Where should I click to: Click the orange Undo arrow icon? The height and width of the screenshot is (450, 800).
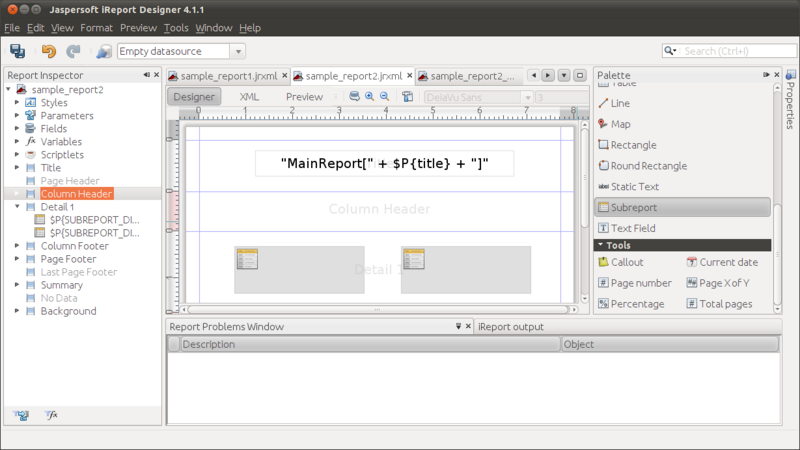tap(48, 51)
